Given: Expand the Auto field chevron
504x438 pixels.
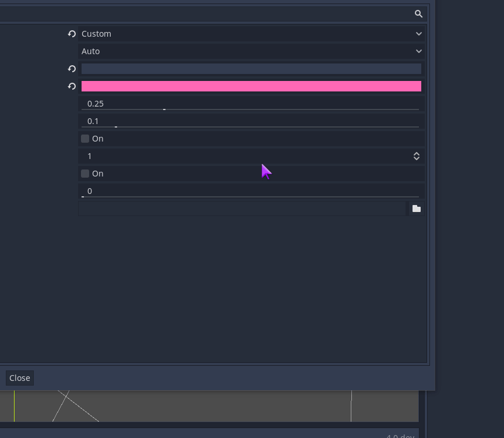Looking at the screenshot, I should (418, 51).
